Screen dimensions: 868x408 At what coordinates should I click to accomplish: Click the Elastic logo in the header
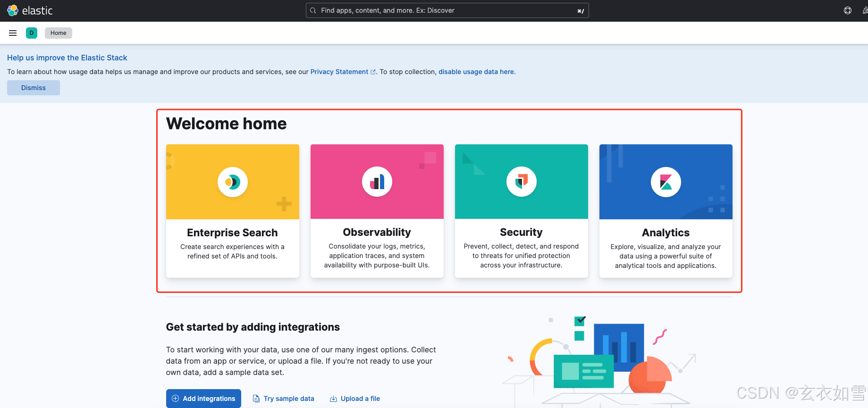pyautogui.click(x=30, y=10)
